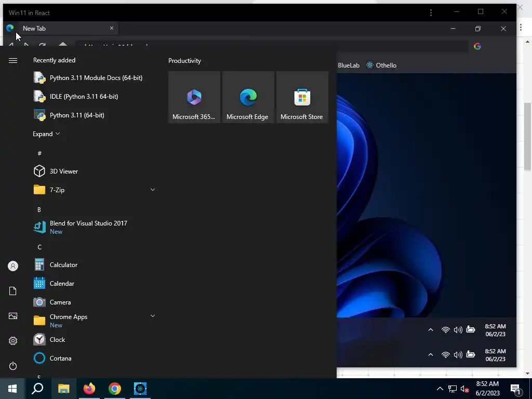Image resolution: width=532 pixels, height=399 pixels.
Task: Close the New Tab tab
Action: click(112, 28)
